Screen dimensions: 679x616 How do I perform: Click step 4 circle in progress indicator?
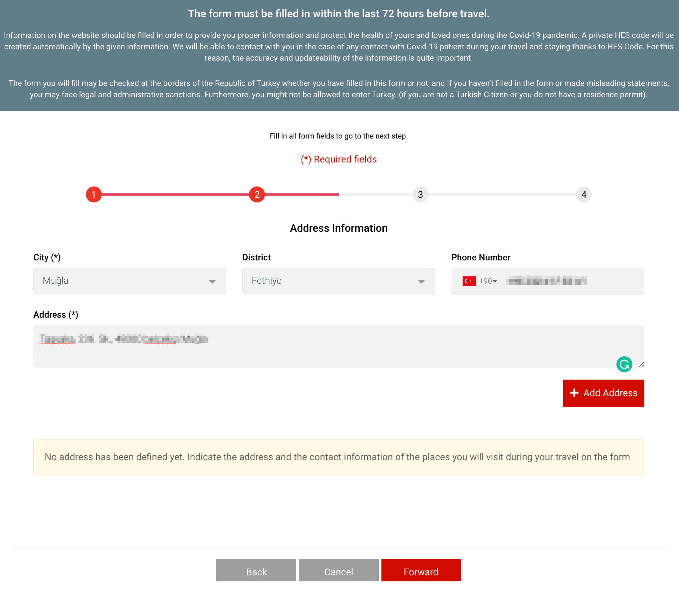pyautogui.click(x=583, y=194)
